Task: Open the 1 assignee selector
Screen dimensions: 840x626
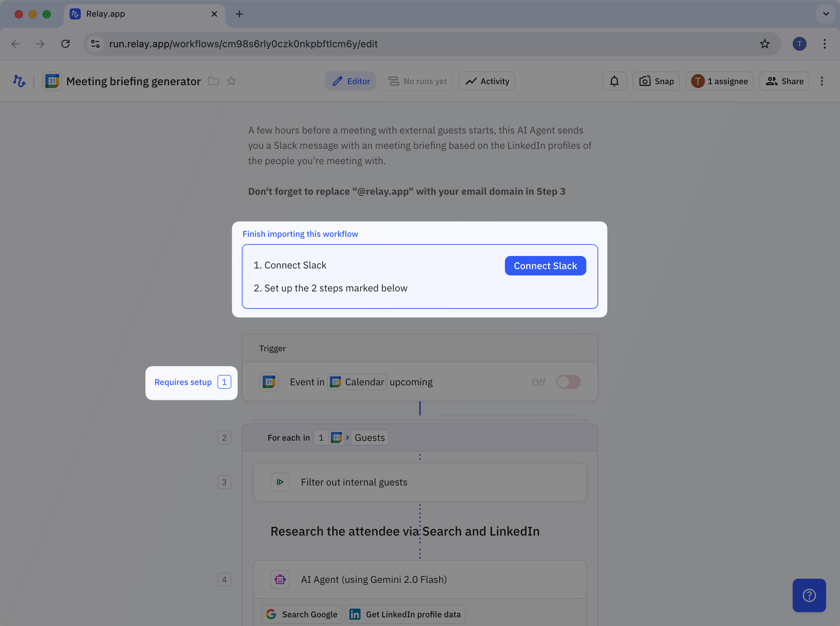Action: tap(719, 81)
